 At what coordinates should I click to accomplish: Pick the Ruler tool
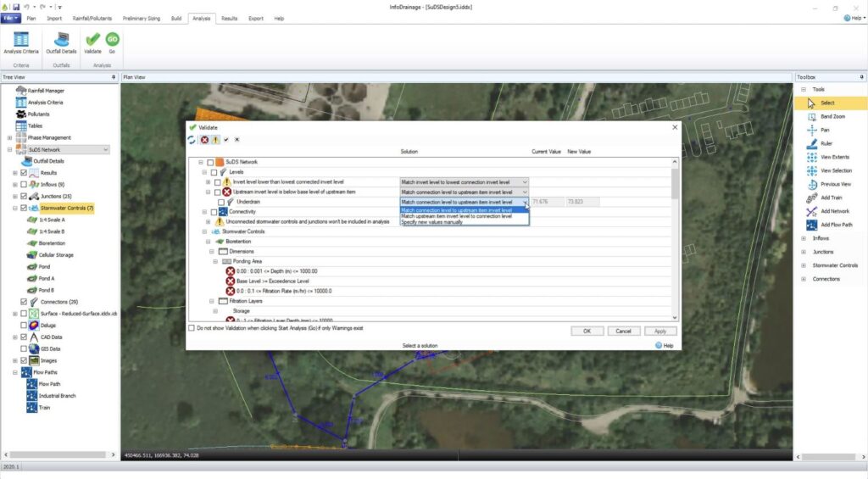826,143
